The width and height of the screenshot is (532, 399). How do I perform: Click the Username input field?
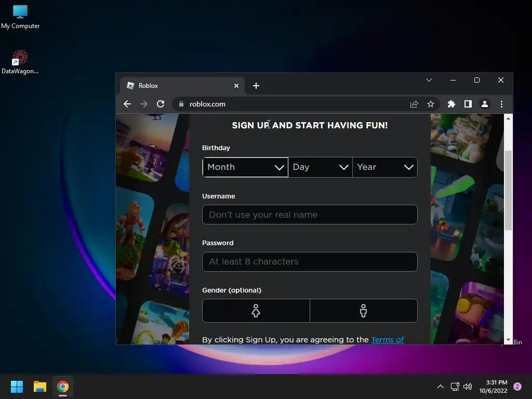[x=310, y=215]
